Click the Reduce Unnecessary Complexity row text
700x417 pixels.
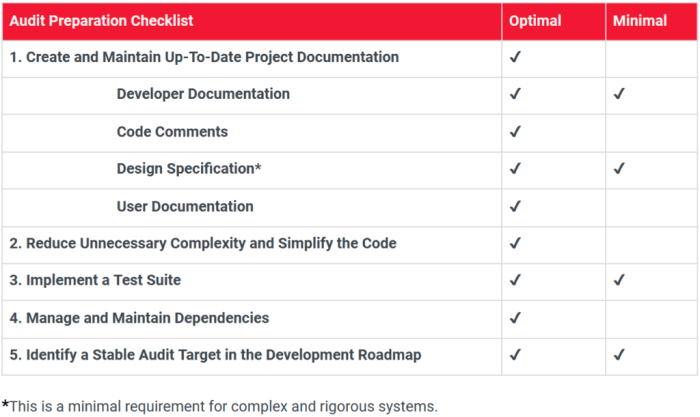click(203, 243)
